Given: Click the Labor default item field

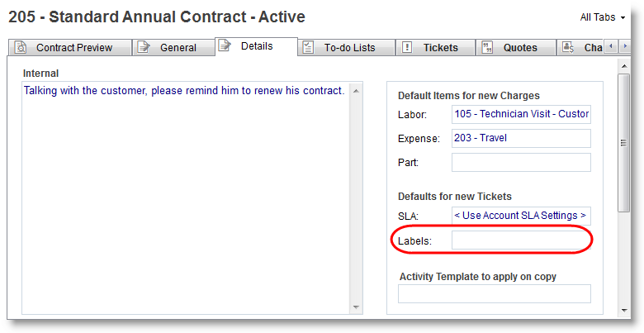Looking at the screenshot, I should tap(521, 114).
